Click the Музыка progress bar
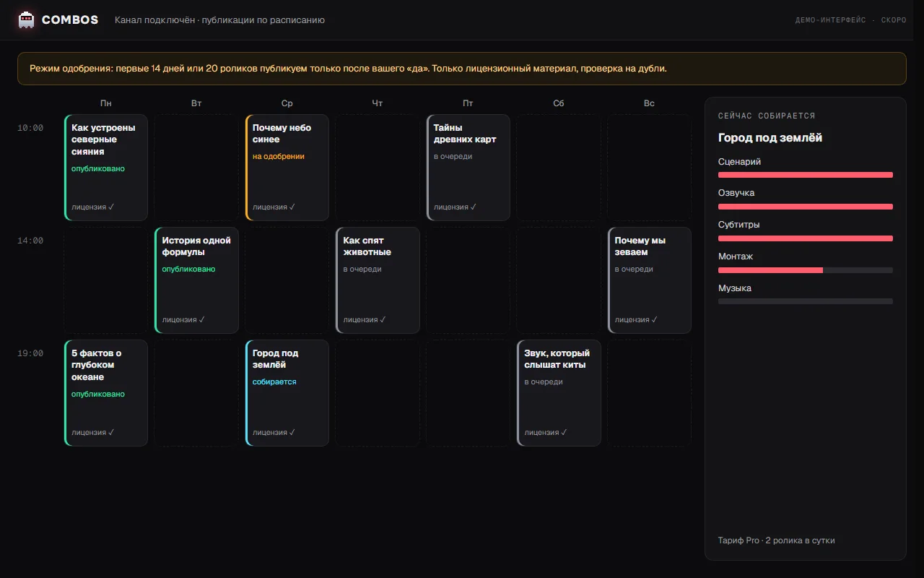924x578 pixels. point(806,301)
